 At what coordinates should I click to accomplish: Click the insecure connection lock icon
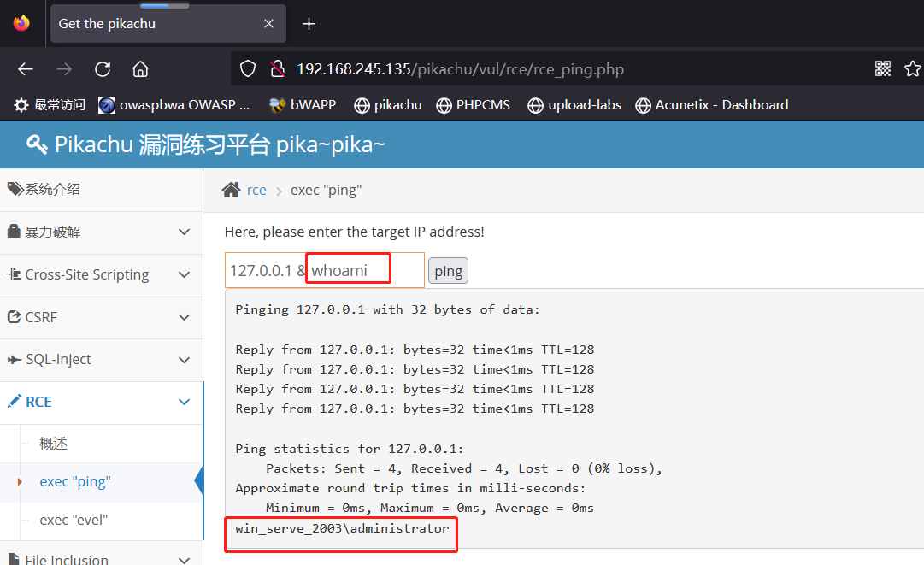coord(278,69)
